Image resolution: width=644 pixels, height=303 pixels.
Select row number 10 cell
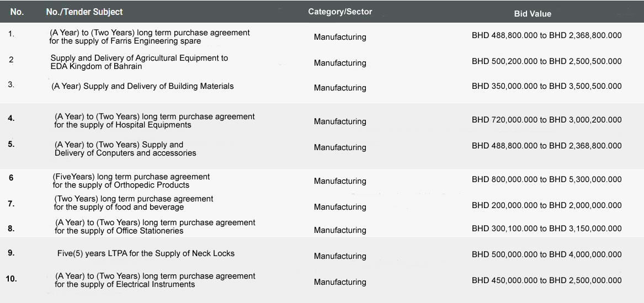[12, 279]
